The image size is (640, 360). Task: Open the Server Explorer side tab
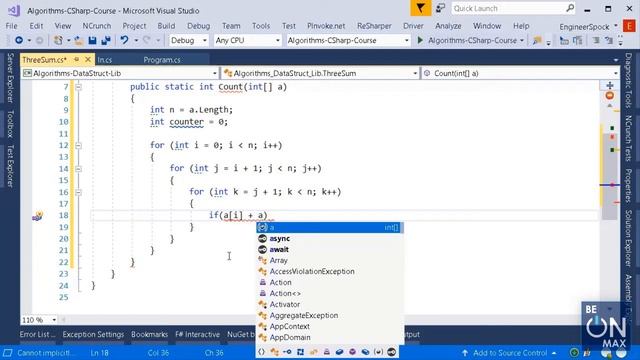pyautogui.click(x=10, y=77)
